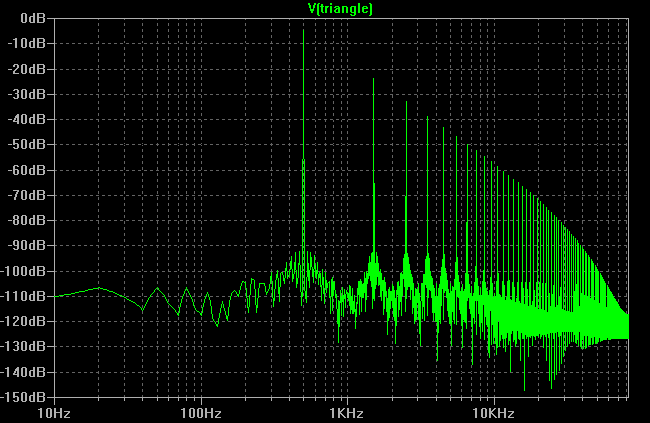This screenshot has height=423, width=650.
Task: Click the -110dB axis label
Action: [x=23, y=296]
